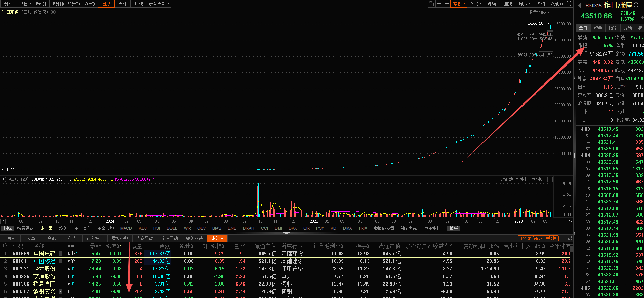This screenshot has height=298, width=644.
Task: Open 叠加 overlay dropdown
Action: click(x=476, y=4)
